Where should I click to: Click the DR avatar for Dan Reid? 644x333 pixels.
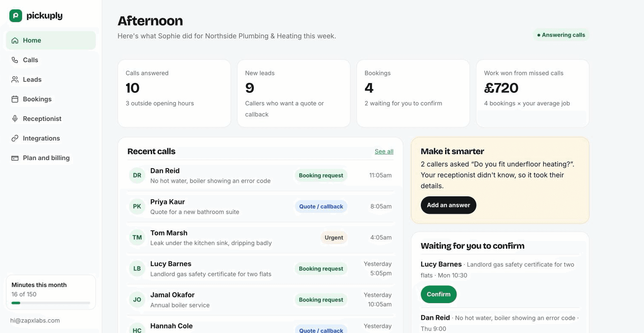pyautogui.click(x=137, y=175)
